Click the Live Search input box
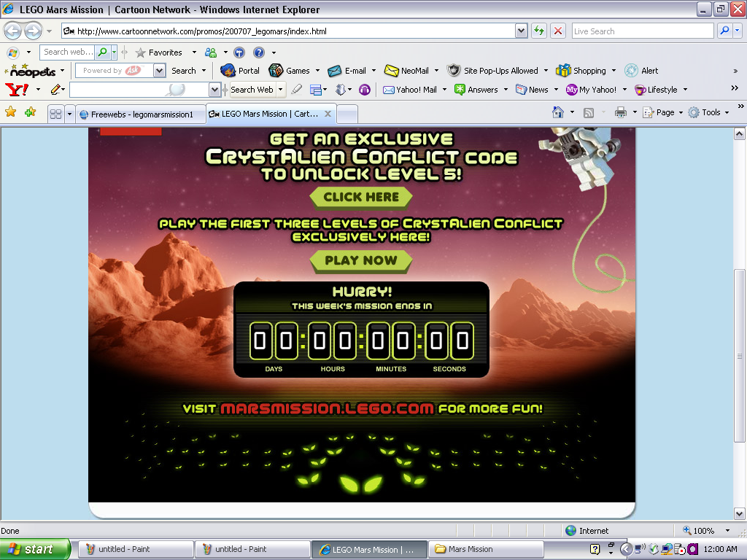 tap(642, 31)
